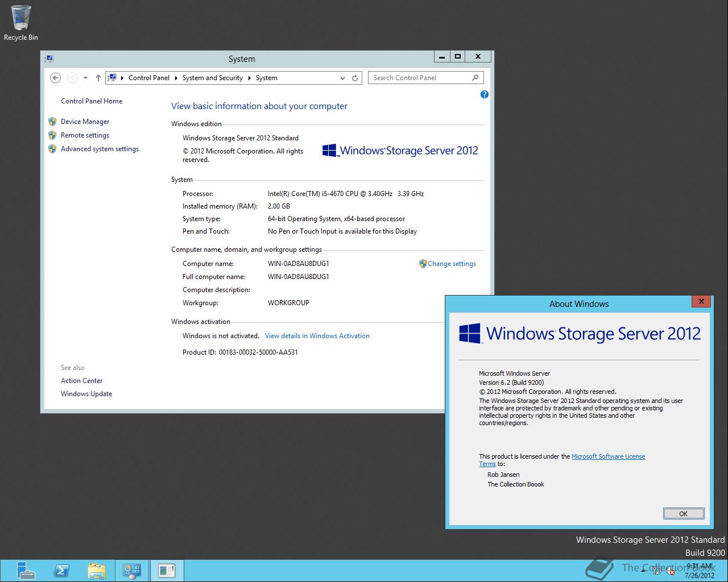
Task: Click OK in About Windows dialog
Action: pos(684,514)
